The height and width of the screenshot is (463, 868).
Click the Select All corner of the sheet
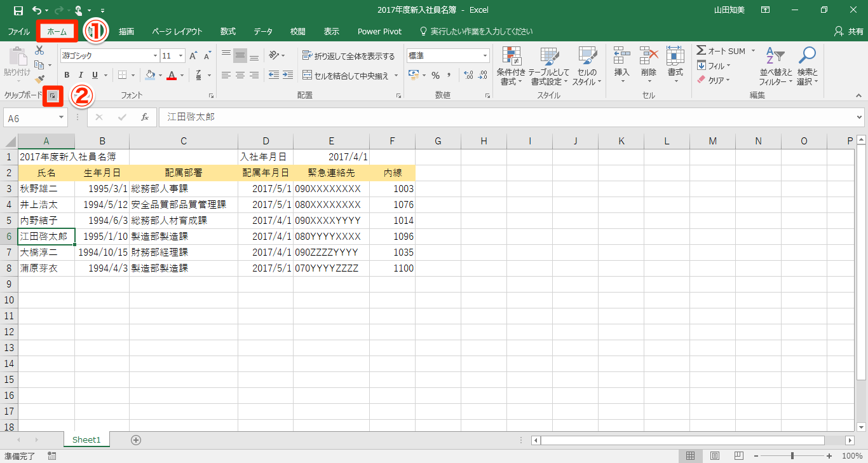point(9,141)
